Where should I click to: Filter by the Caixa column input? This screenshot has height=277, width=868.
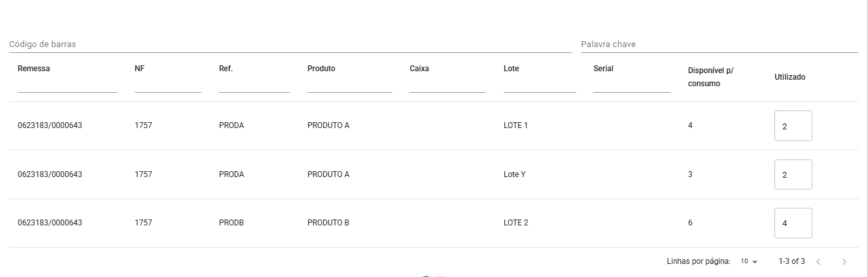tap(447, 85)
